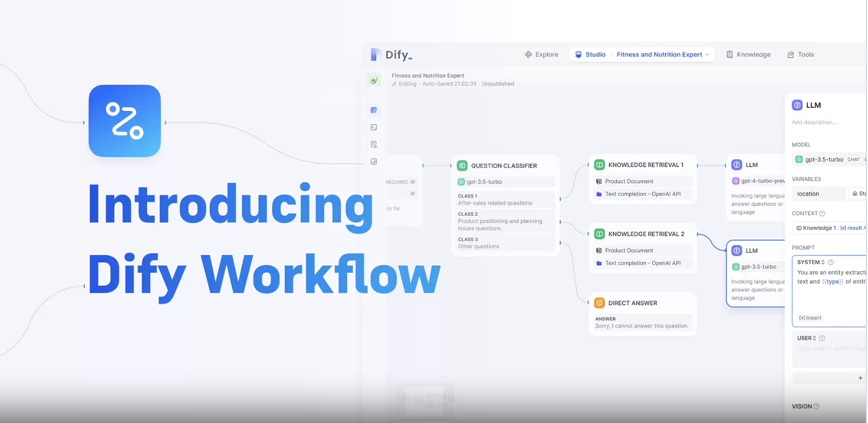Go to the Knowledge tab
This screenshot has height=423, width=868.
pyautogui.click(x=748, y=54)
